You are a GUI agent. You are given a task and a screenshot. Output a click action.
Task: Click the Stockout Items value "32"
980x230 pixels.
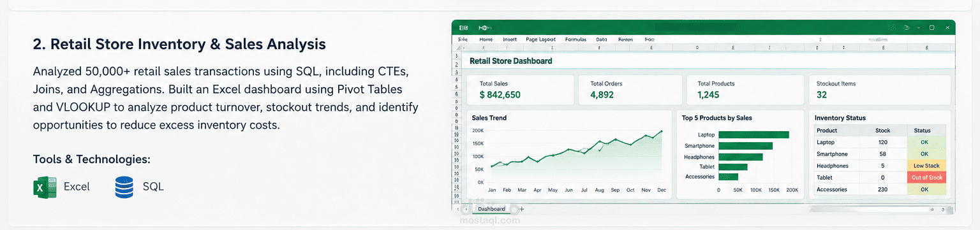click(x=822, y=95)
